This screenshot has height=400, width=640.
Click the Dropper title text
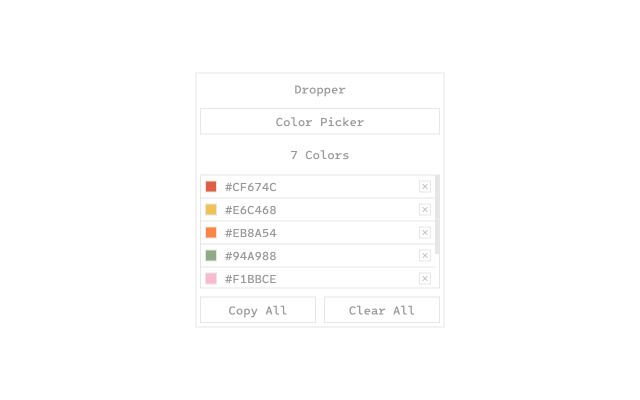(x=320, y=90)
